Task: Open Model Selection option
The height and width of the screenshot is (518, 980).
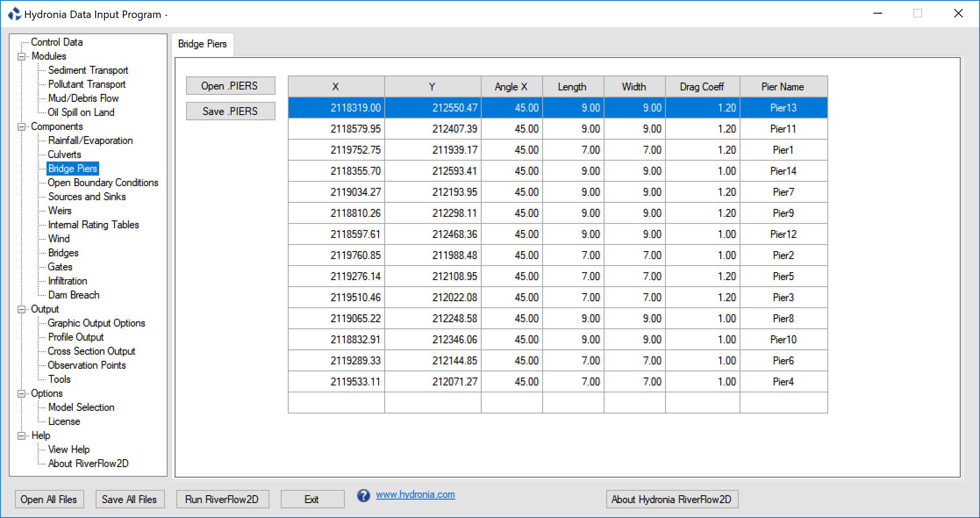Action: click(81, 407)
